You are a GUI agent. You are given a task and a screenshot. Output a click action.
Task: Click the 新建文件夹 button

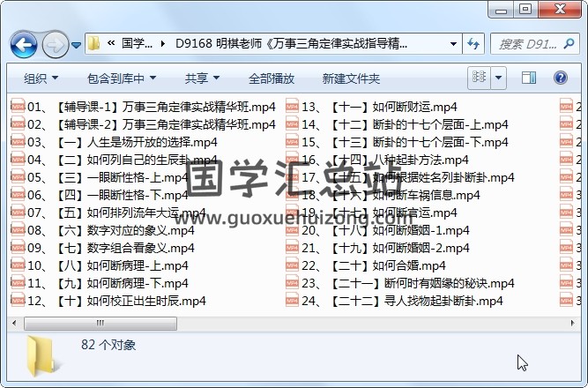click(x=351, y=78)
